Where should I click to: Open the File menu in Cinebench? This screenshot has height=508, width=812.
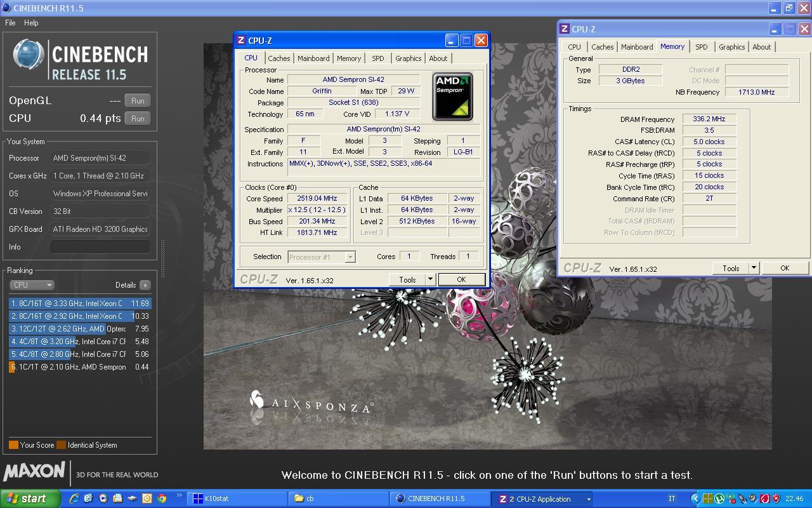[10, 22]
